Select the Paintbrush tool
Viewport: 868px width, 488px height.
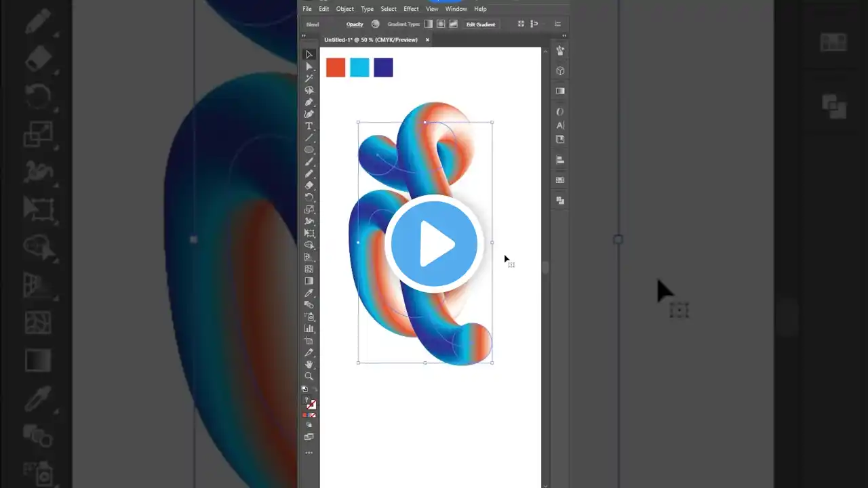coord(309,161)
